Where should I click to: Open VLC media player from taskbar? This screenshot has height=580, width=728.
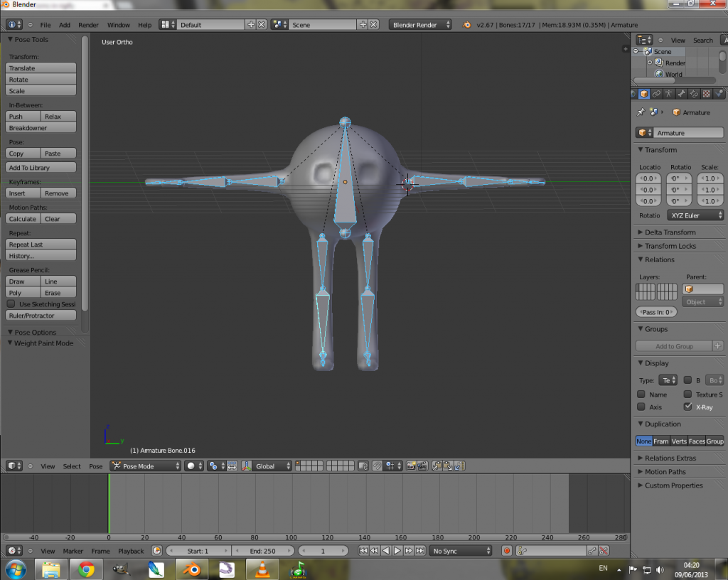(262, 569)
